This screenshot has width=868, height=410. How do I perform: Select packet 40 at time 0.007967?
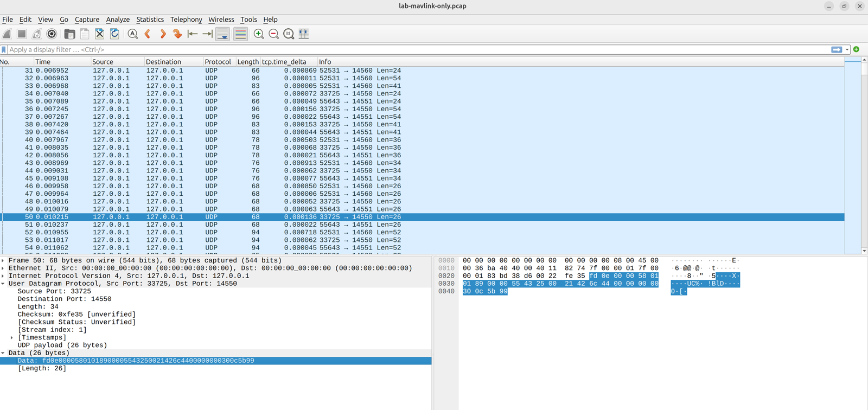click(x=422, y=140)
